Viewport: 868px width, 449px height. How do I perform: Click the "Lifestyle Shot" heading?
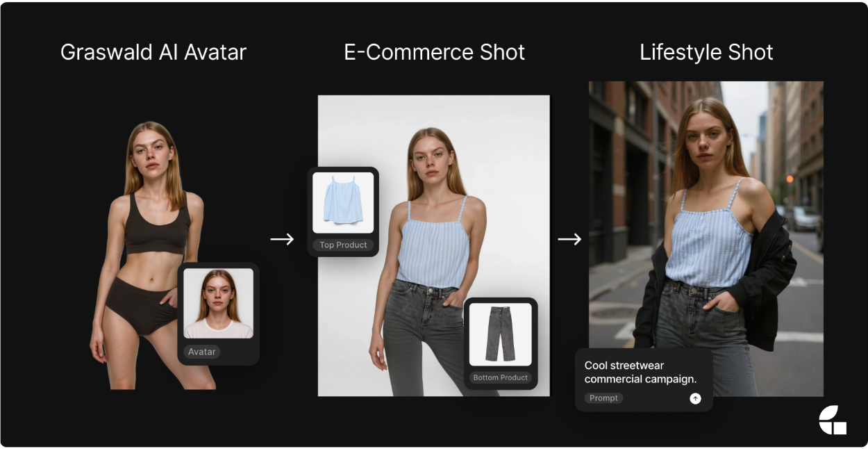pos(706,52)
